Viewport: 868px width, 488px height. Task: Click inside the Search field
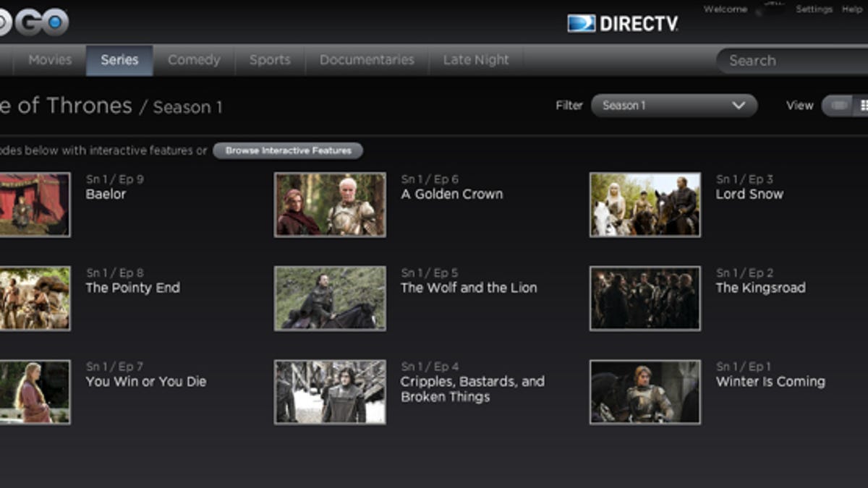click(x=792, y=61)
